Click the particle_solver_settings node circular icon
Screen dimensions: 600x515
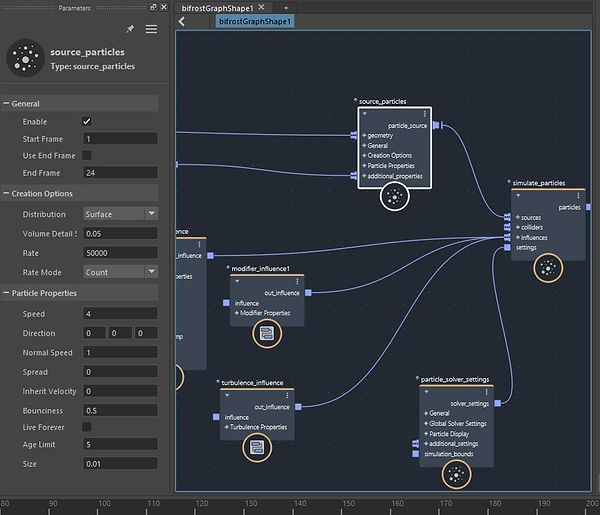click(x=456, y=475)
